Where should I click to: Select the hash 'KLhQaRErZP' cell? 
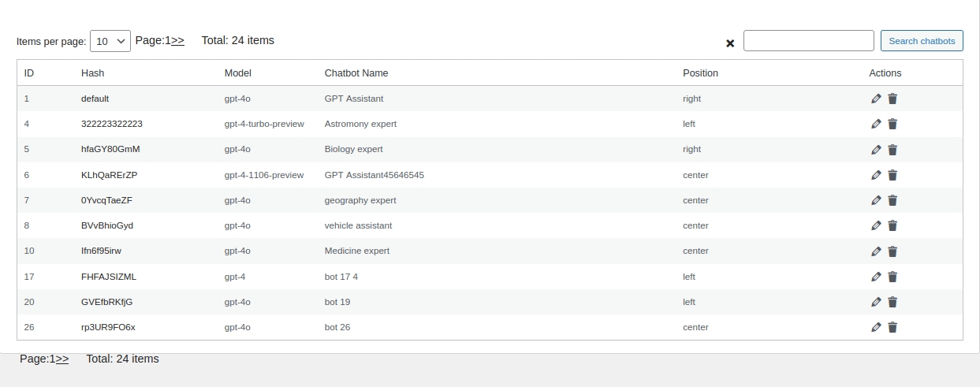click(x=110, y=175)
